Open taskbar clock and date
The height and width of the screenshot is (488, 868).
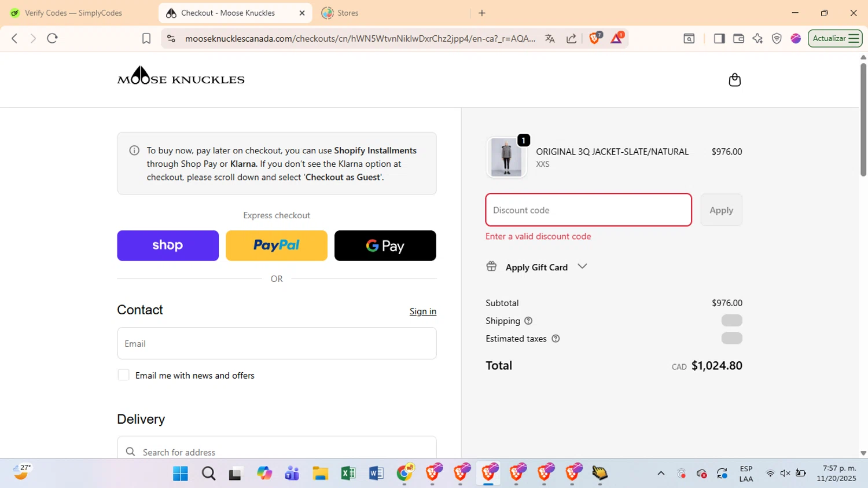tap(837, 474)
